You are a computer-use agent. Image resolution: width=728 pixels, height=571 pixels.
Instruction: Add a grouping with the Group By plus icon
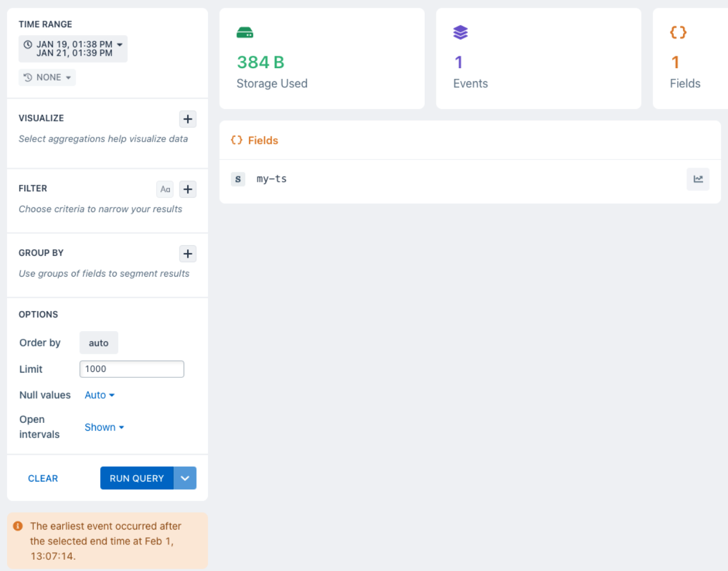coord(188,254)
